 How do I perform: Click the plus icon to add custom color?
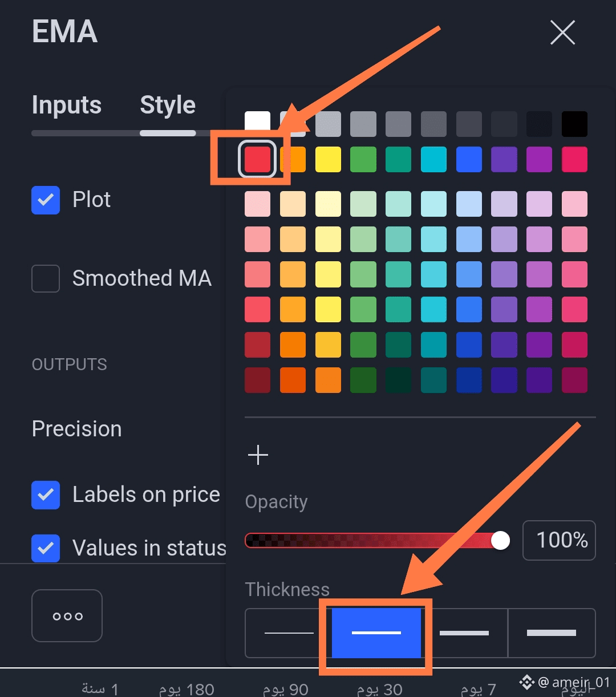point(258,455)
